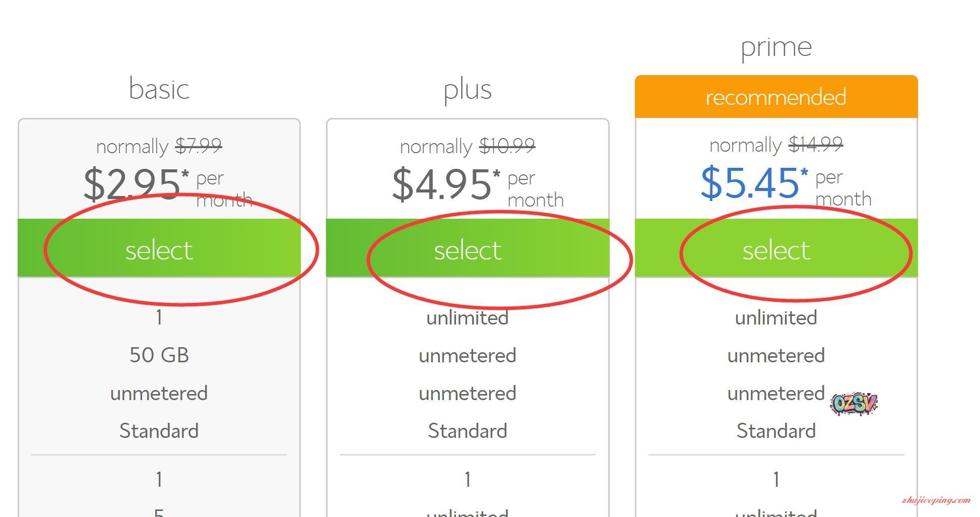Click the crossed-out $14.99 price
Screen dimensions: 980x517
pos(815,145)
